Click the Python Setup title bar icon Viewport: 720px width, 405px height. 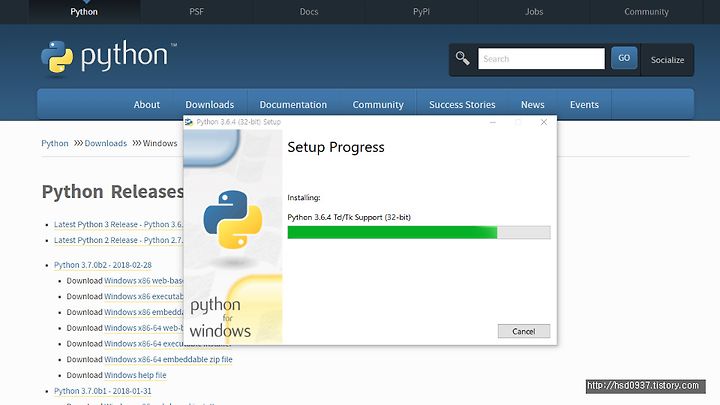click(189, 122)
